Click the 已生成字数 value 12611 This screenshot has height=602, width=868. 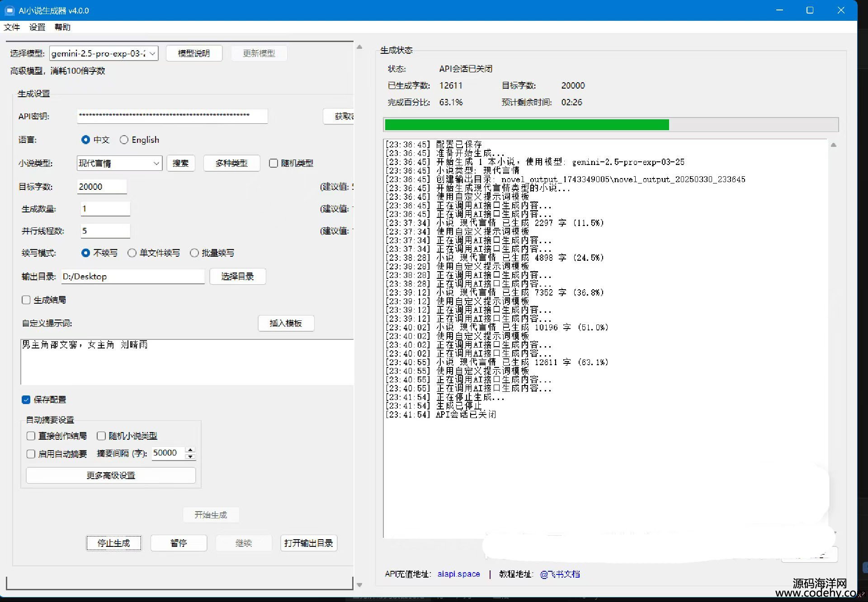pos(451,85)
